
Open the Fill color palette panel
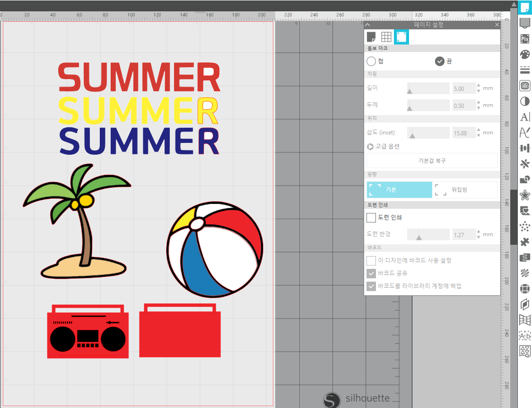click(524, 54)
